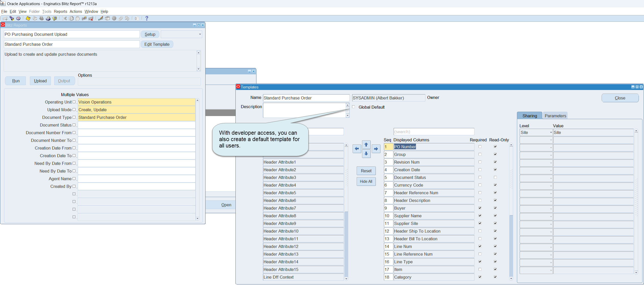Click the Switch Responsibilities hat icon
The height and width of the screenshot is (285, 644).
pos(41,18)
